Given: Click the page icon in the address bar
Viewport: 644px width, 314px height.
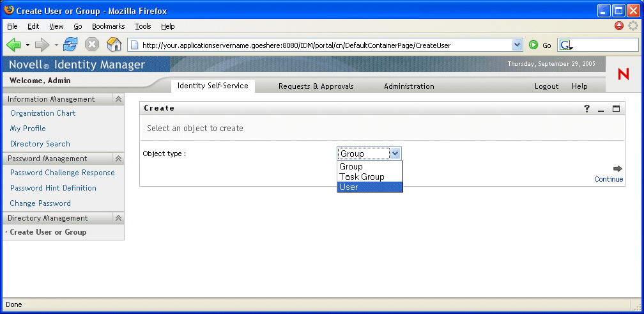Looking at the screenshot, I should point(134,45).
